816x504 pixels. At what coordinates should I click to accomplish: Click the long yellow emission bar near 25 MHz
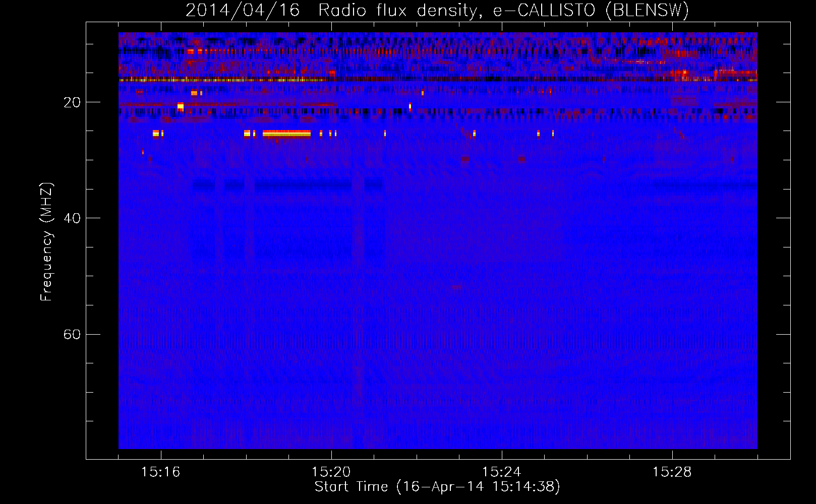tap(286, 134)
